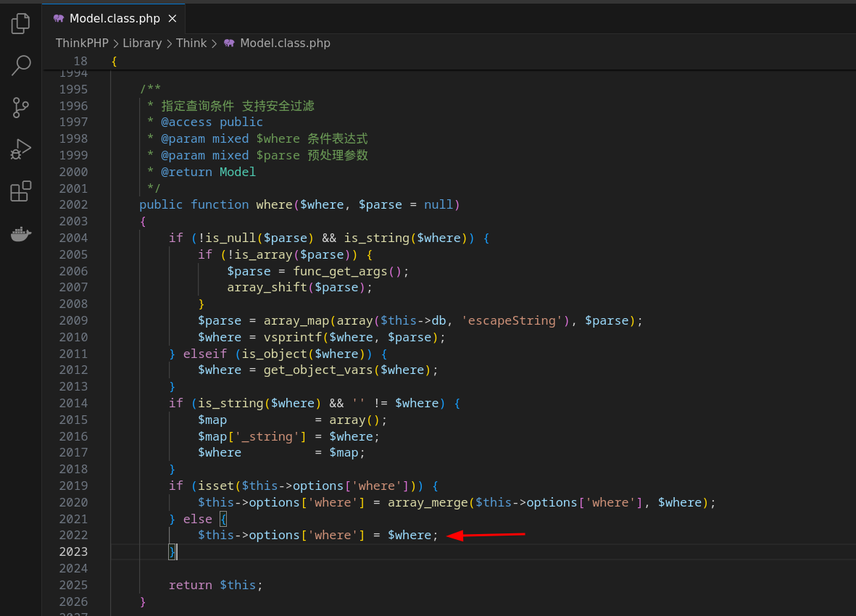Click '$where' at the start of line 2017
This screenshot has height=616, width=856.
point(220,453)
